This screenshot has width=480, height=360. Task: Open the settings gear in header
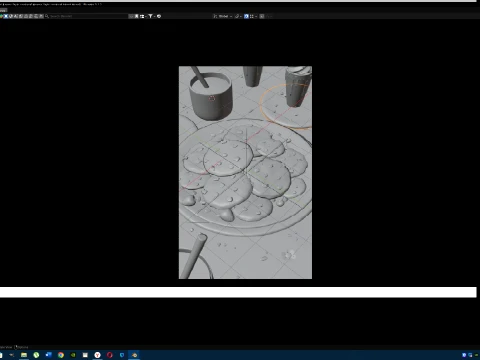(x=159, y=16)
